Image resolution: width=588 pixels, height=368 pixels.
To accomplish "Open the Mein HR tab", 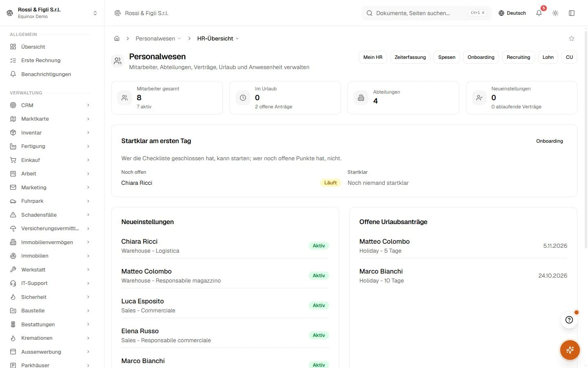I will coord(373,57).
